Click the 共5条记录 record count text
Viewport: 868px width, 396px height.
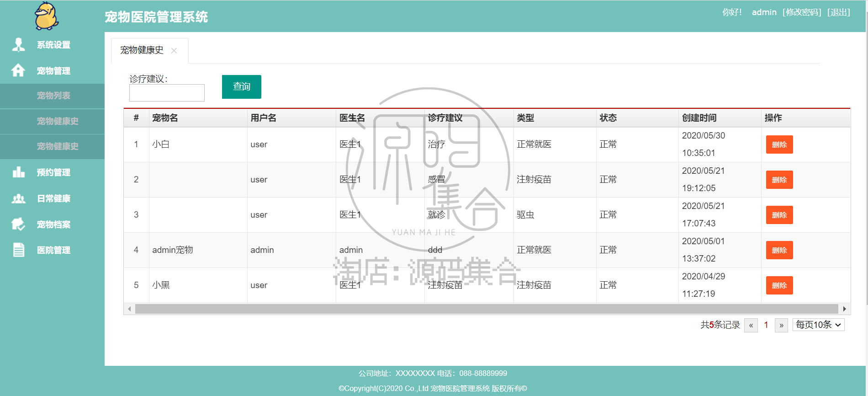[x=720, y=325]
